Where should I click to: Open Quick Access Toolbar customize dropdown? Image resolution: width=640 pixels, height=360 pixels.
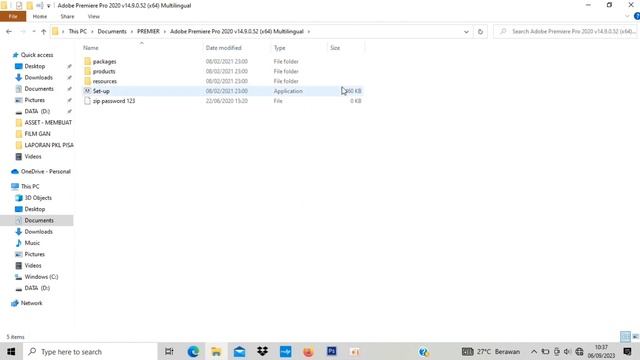48,6
